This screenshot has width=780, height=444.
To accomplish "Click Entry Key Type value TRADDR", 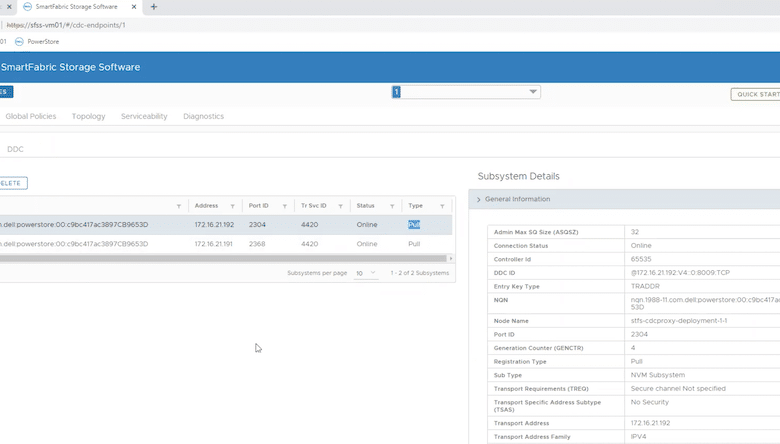I will (645, 286).
